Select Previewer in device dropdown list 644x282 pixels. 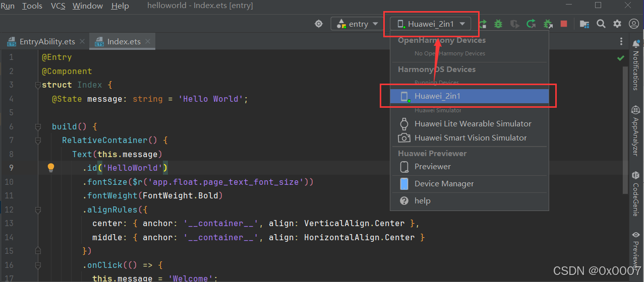(x=470, y=167)
